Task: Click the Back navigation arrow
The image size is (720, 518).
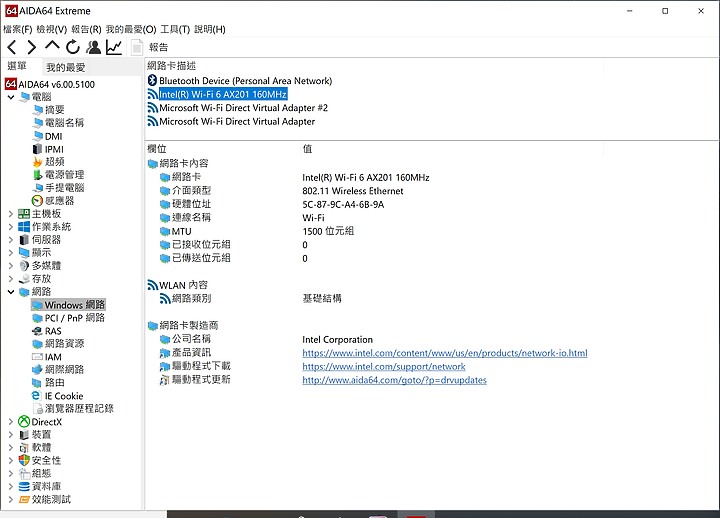Action: pyautogui.click(x=12, y=47)
